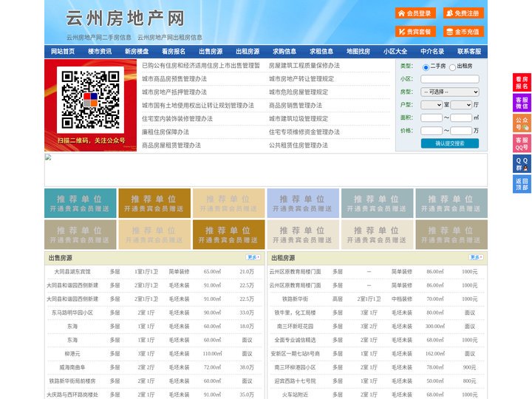Click the 返回顶部 back-to-top sidebar icon
Viewport: 532px width, 399px height.
pyautogui.click(x=522, y=184)
